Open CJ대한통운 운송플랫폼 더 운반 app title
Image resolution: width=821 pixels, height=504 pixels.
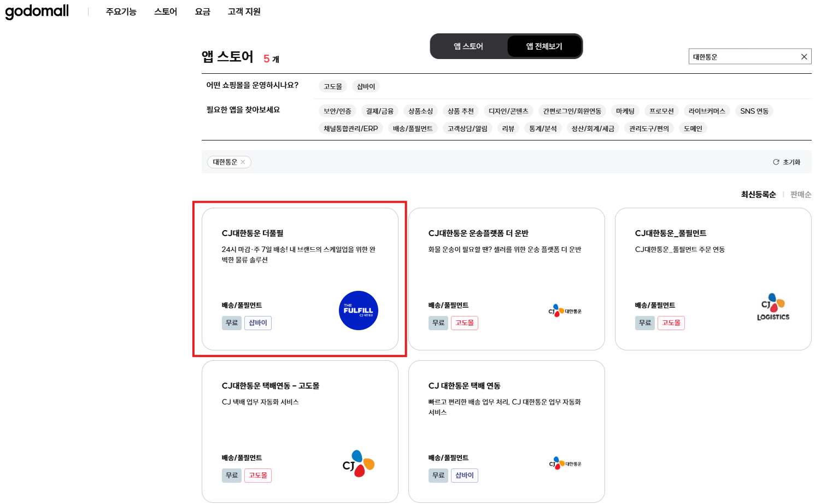tap(478, 233)
